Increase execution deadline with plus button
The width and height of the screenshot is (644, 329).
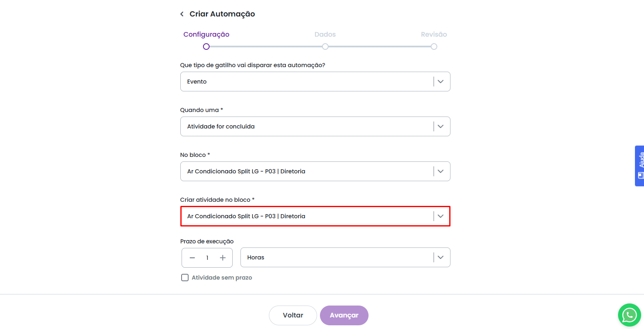click(223, 258)
